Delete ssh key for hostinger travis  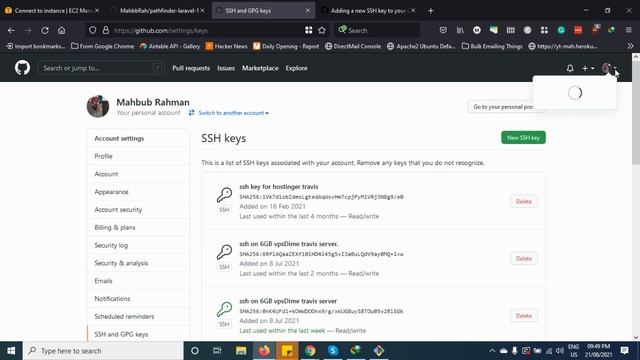coord(524,202)
